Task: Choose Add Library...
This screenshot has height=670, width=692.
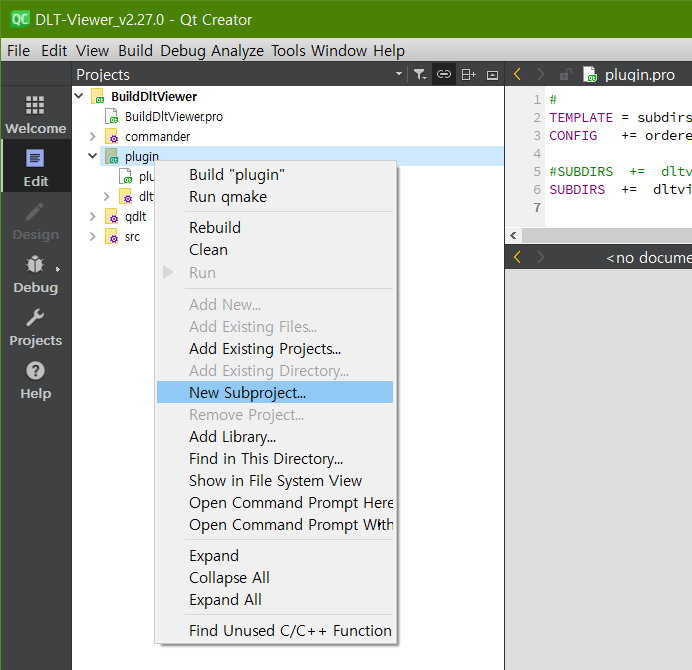Action: (x=275, y=437)
